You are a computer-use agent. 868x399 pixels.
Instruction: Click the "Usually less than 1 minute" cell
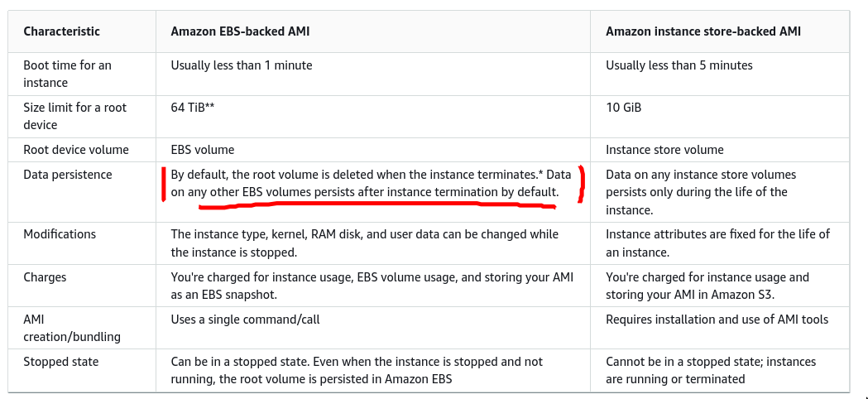(x=242, y=65)
